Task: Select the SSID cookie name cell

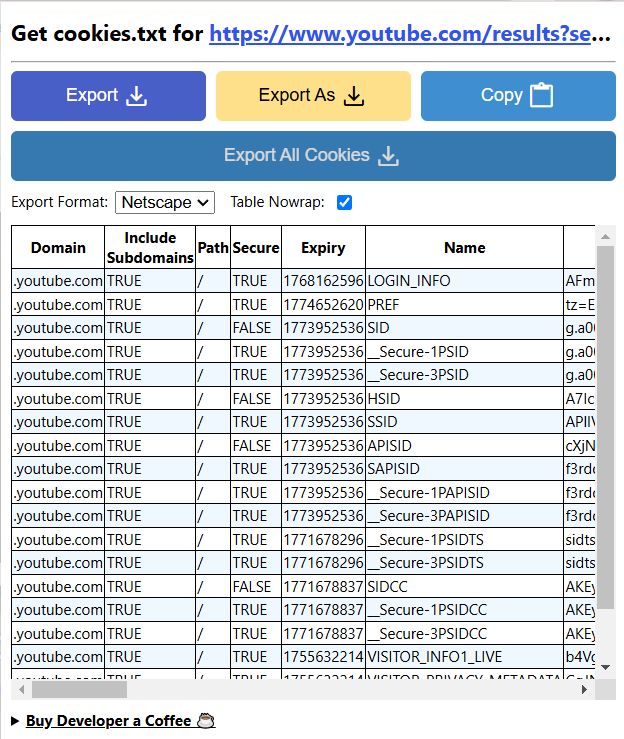Action: coord(464,422)
